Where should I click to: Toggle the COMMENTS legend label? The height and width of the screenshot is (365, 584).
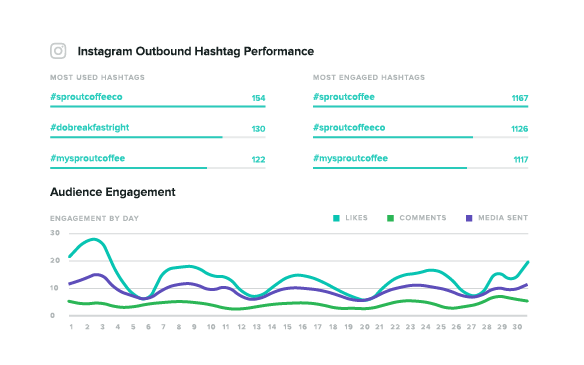[423, 218]
